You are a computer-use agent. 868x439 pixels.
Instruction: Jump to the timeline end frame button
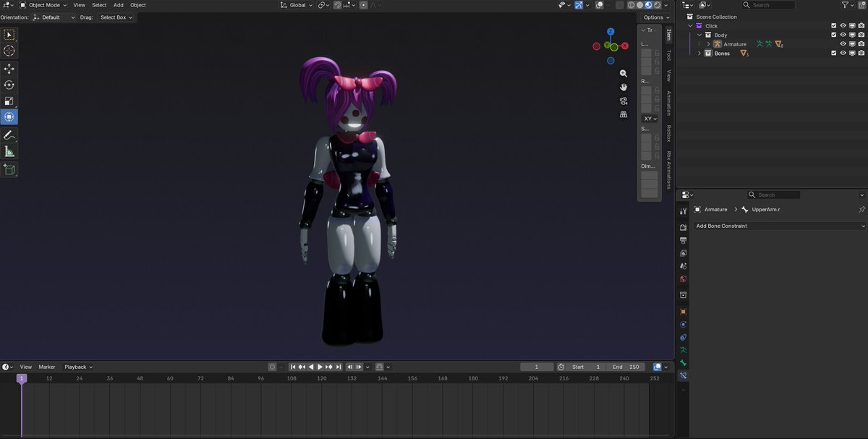click(x=337, y=367)
